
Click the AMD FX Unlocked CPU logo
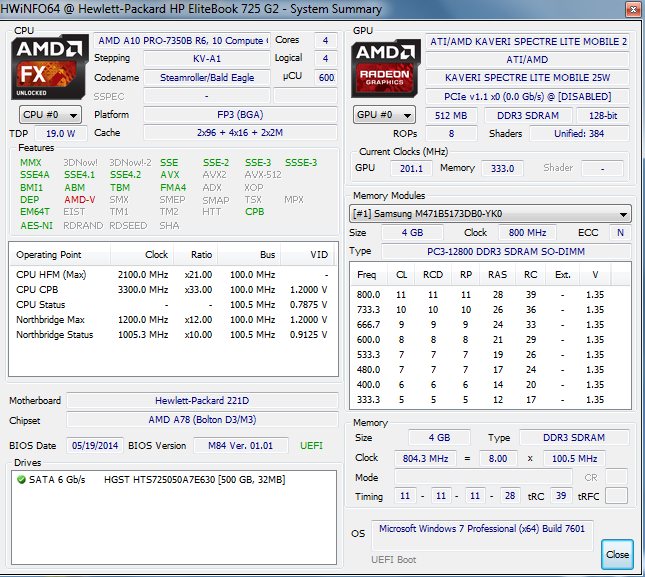pyautogui.click(x=50, y=67)
